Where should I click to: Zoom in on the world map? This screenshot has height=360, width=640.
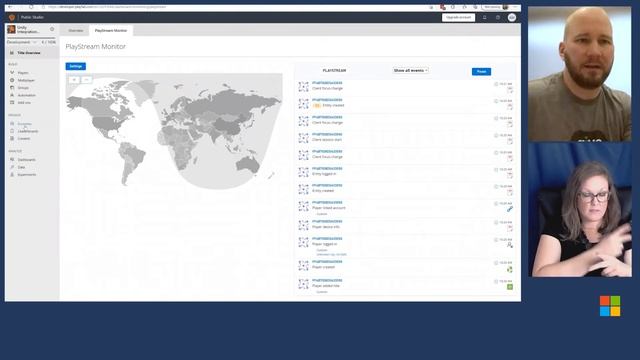point(74,80)
